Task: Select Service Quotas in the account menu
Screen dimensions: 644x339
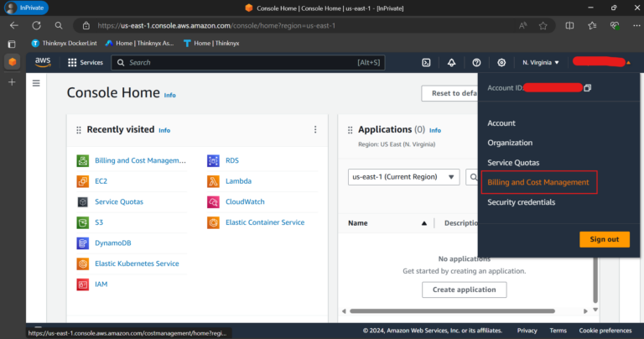Action: [513, 163]
